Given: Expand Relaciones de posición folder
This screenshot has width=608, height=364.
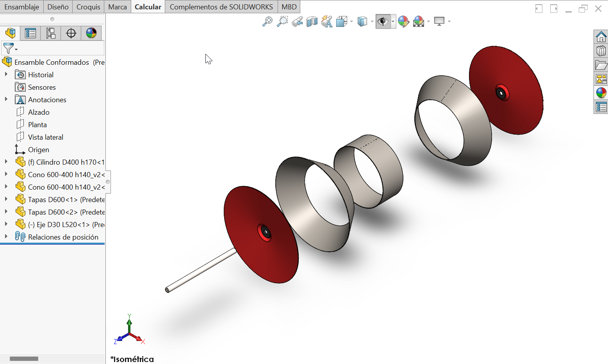Looking at the screenshot, I should pyautogui.click(x=6, y=236).
